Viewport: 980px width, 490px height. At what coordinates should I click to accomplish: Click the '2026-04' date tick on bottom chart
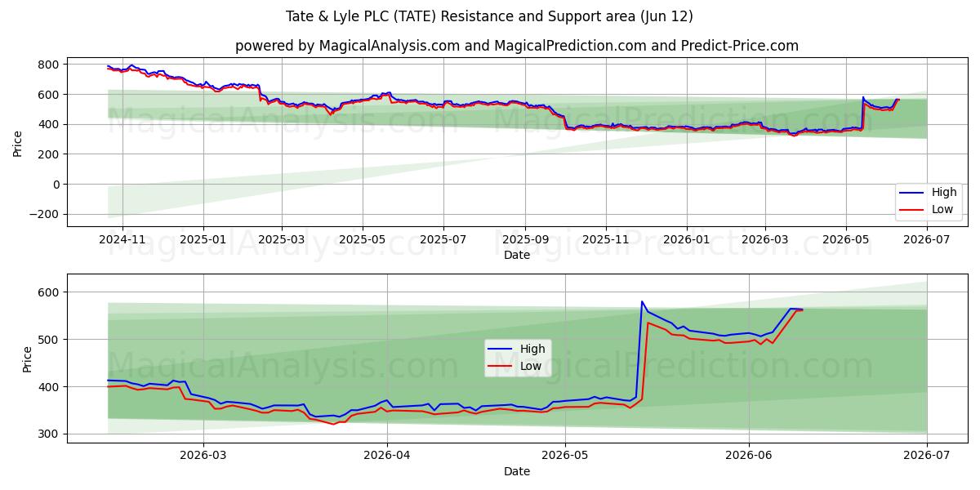(x=386, y=457)
